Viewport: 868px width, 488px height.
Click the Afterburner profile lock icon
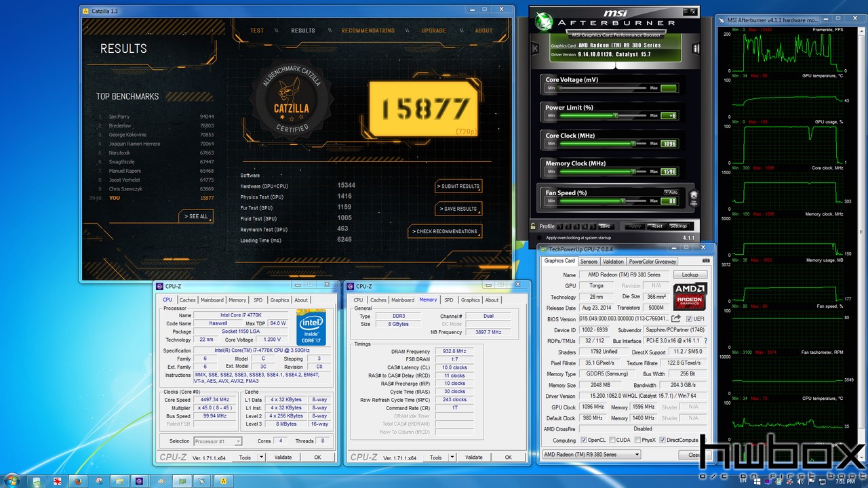(534, 226)
